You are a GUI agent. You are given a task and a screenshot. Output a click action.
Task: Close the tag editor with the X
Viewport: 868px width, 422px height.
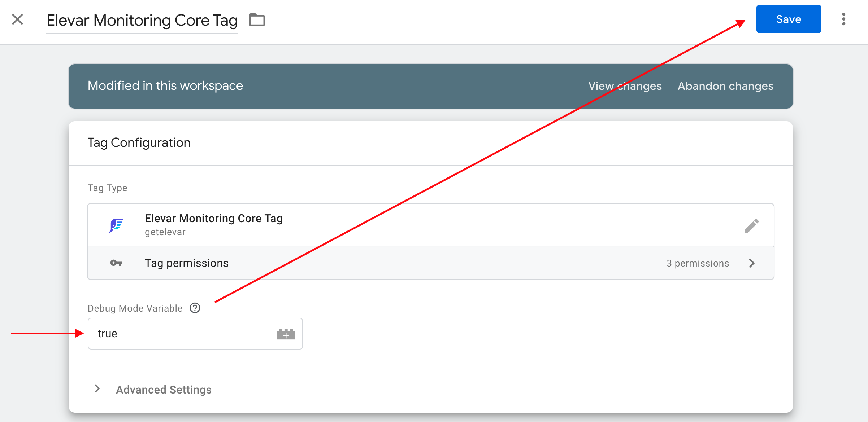pos(17,19)
